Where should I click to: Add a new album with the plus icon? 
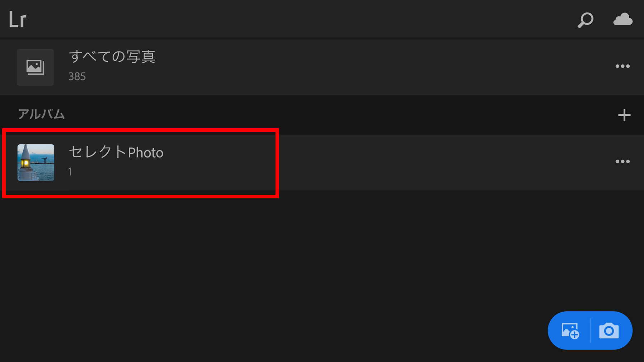click(x=624, y=115)
